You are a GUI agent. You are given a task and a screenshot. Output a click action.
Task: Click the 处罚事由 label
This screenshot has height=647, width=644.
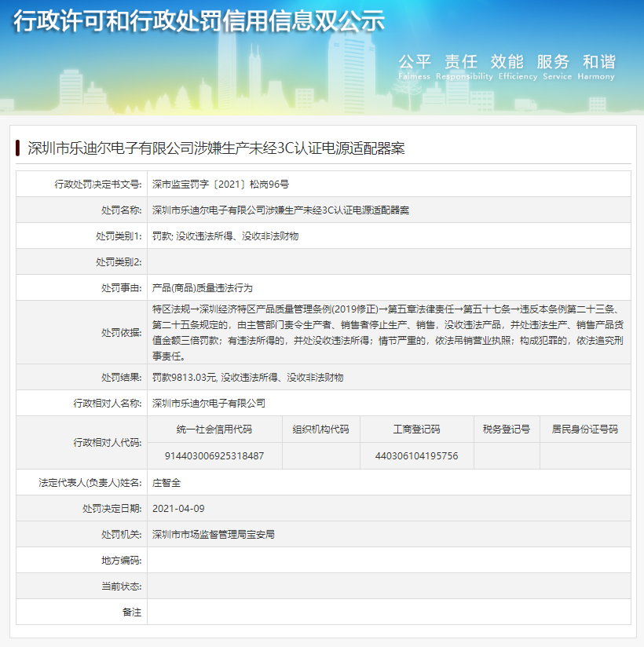pos(122,288)
